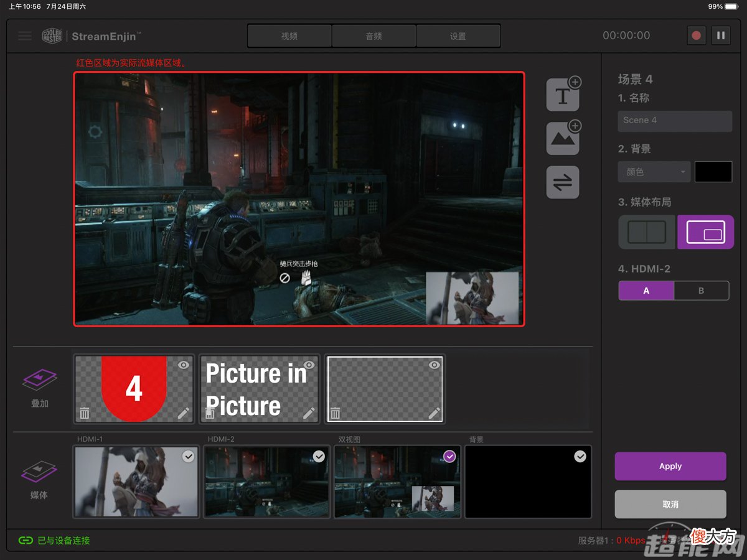The height and width of the screenshot is (560, 747).
Task: Switch to the 视频 video tab
Action: pos(289,36)
